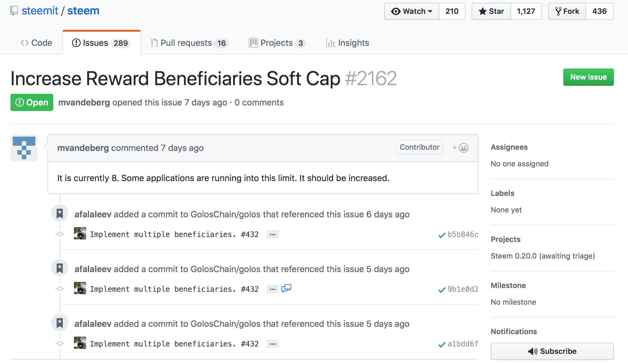Viewport: 628px width, 364px height.
Task: Click bookmark icon of the 6 days ago commit event
Action: tap(60, 213)
